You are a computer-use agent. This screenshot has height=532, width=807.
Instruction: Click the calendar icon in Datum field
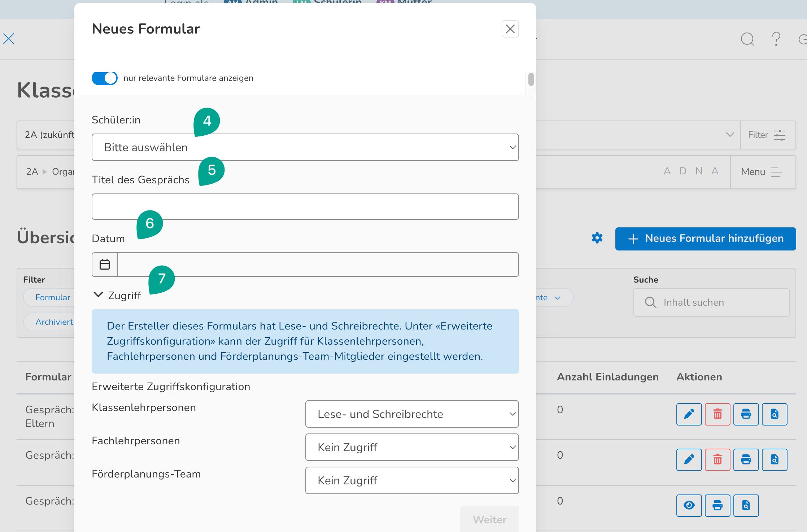tap(105, 265)
